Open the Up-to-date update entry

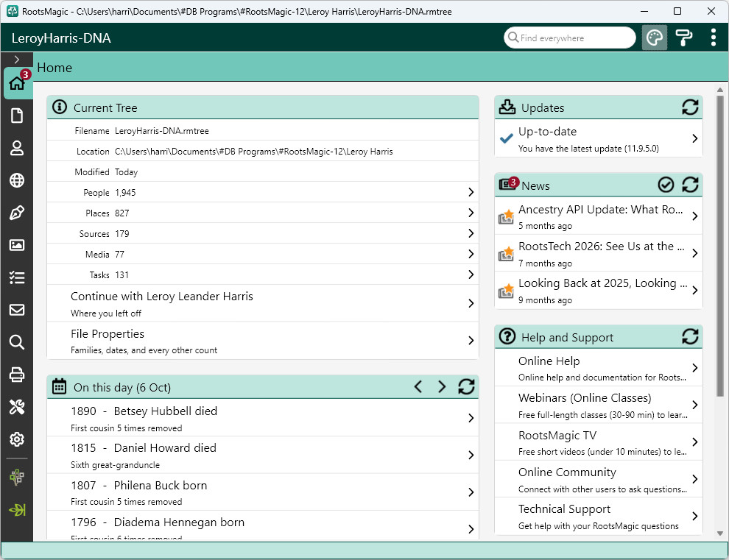[x=599, y=138]
